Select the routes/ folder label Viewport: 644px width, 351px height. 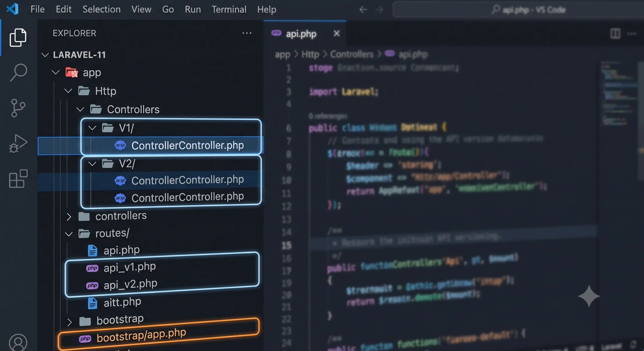tap(112, 233)
